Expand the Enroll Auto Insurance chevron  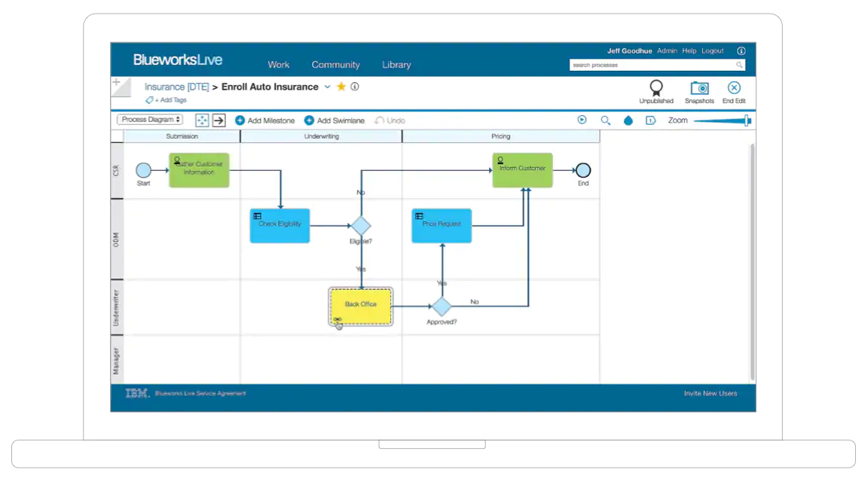pos(327,87)
